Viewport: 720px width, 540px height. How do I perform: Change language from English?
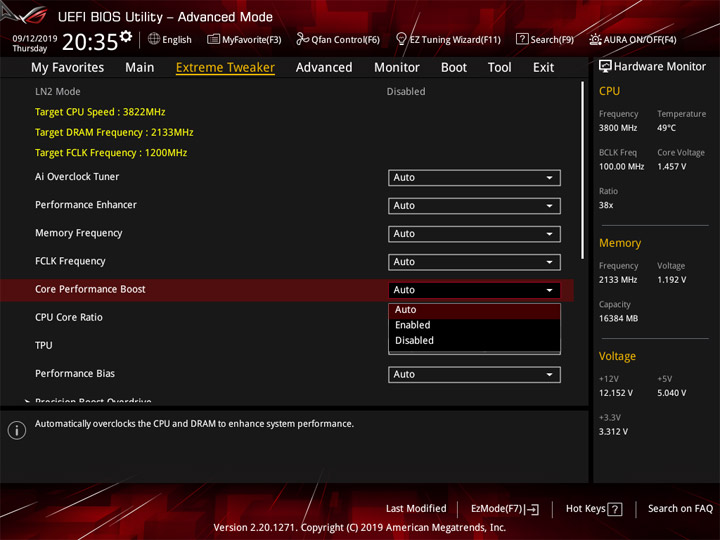pyautogui.click(x=170, y=39)
